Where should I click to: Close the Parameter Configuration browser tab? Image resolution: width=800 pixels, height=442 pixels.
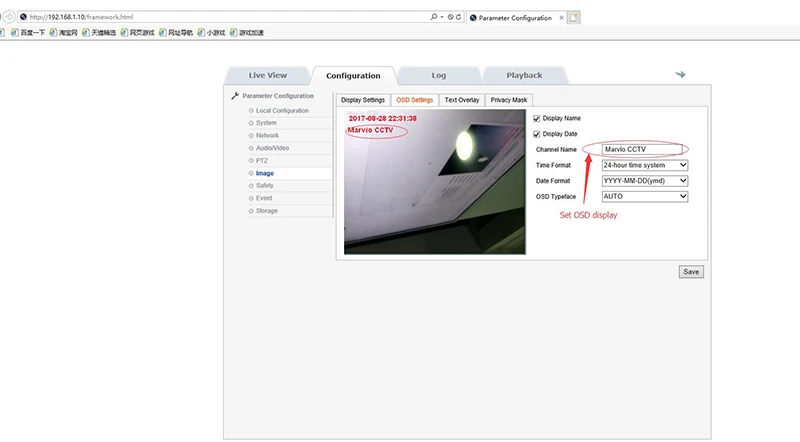(x=562, y=18)
